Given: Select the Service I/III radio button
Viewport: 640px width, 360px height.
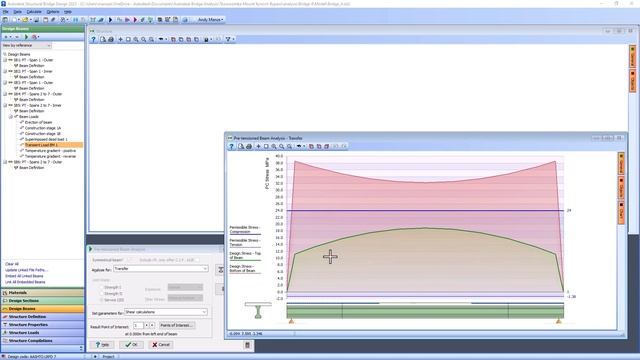Looking at the screenshot, I should coord(102,300).
